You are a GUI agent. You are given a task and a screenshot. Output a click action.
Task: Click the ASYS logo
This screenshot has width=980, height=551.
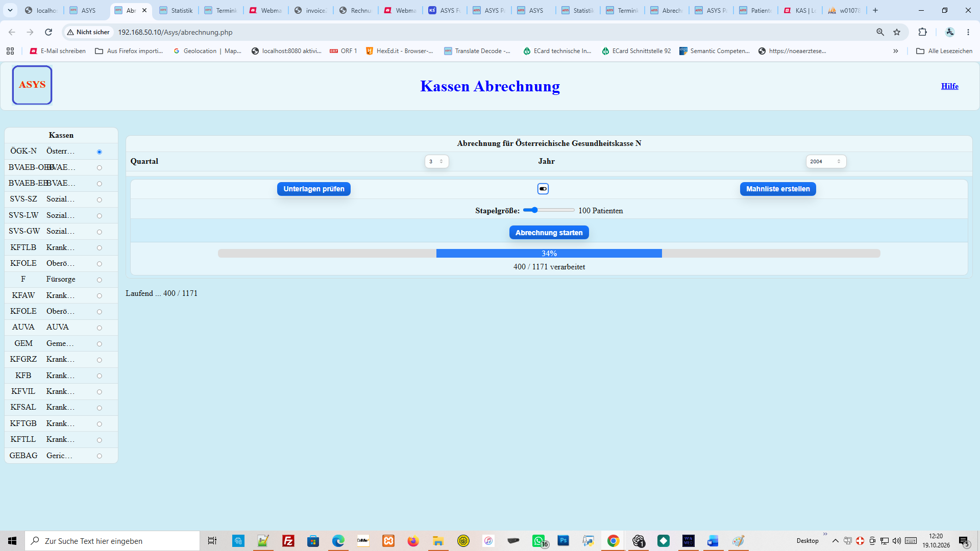[x=32, y=85]
